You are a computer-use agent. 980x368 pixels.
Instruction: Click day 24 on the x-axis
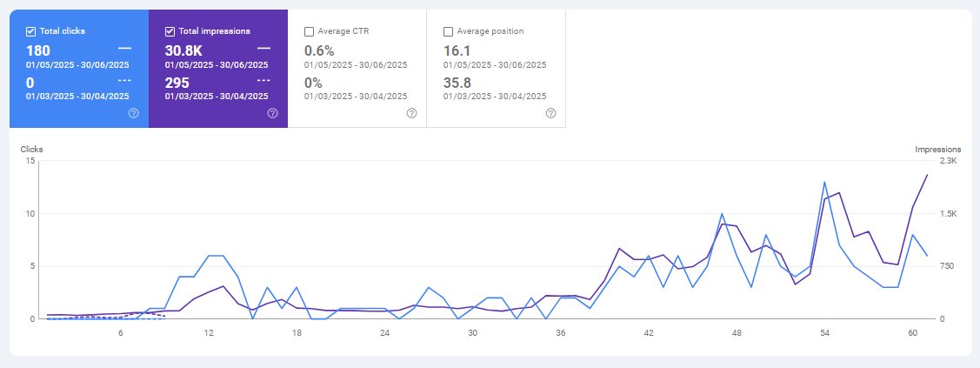[x=385, y=333]
